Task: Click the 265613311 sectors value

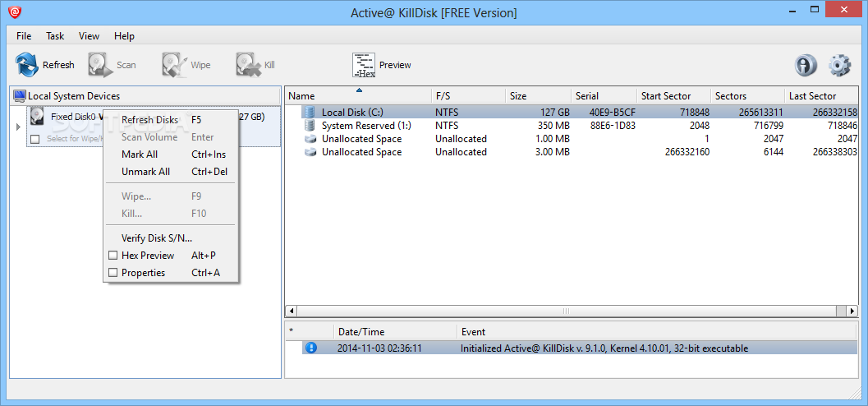Action: click(760, 113)
